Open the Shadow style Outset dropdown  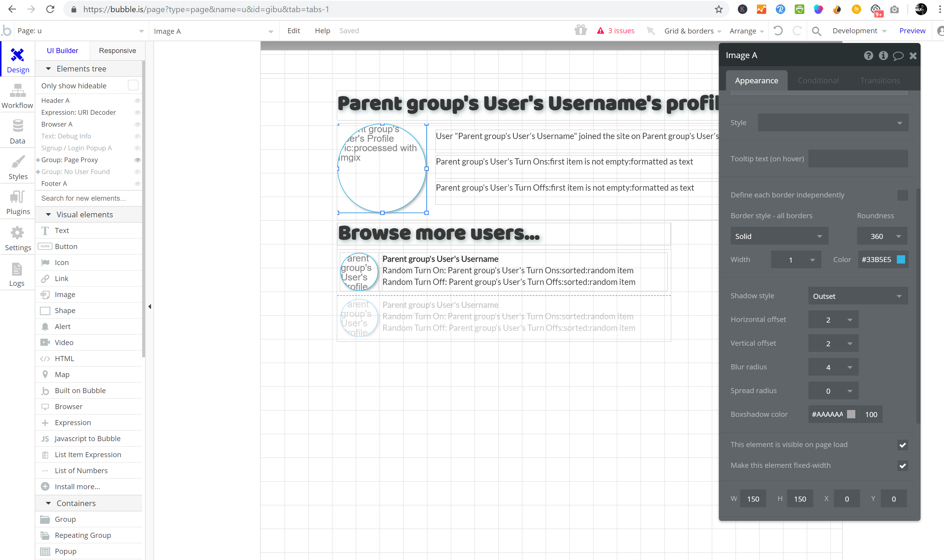click(858, 296)
